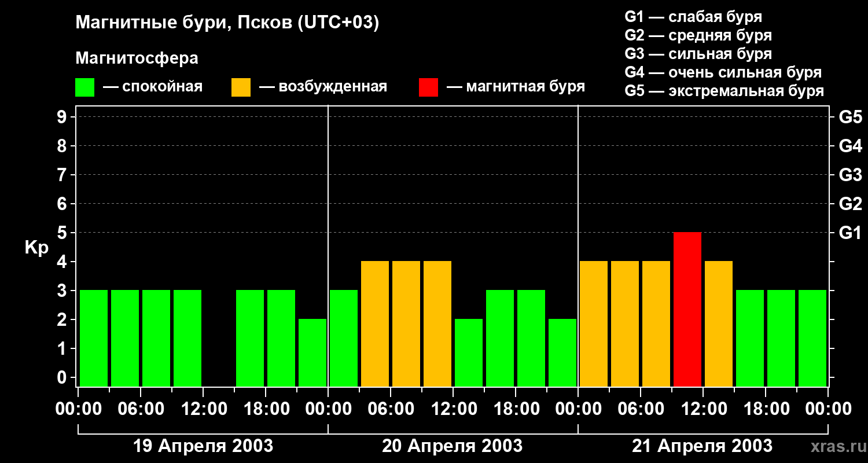Click the last green bar on 21 April
868x463 pixels.
[x=812, y=338]
